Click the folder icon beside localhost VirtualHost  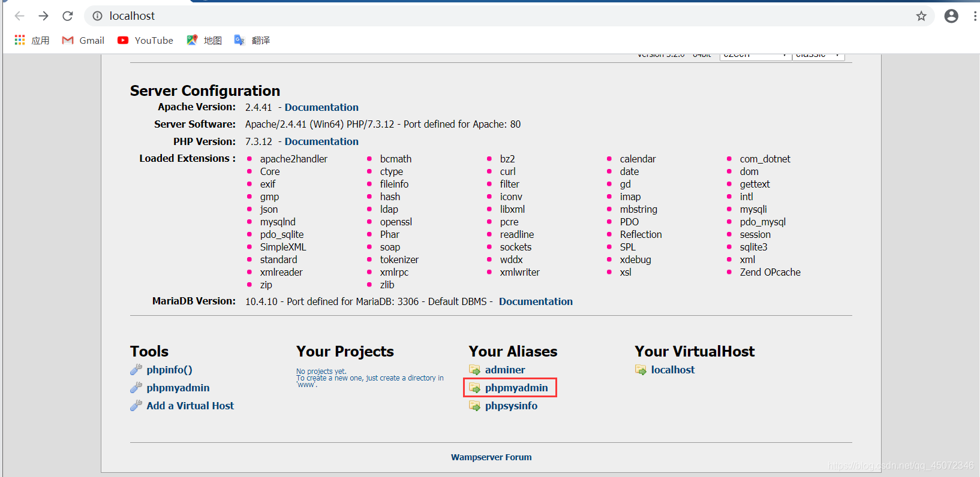pyautogui.click(x=641, y=370)
